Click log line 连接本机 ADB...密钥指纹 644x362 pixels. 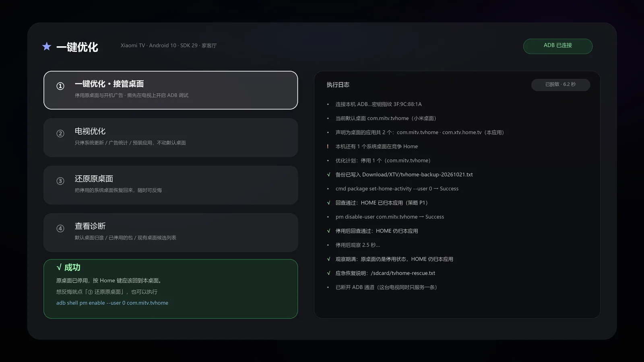point(378,104)
